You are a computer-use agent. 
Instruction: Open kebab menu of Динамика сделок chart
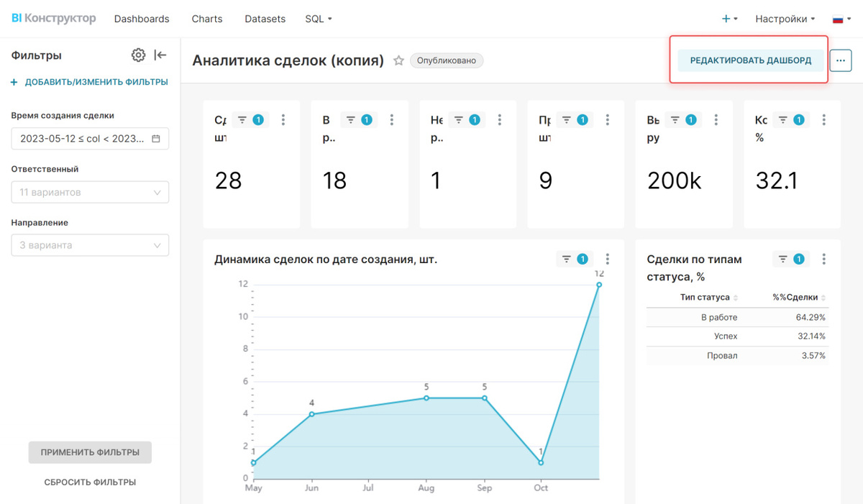pos(608,259)
